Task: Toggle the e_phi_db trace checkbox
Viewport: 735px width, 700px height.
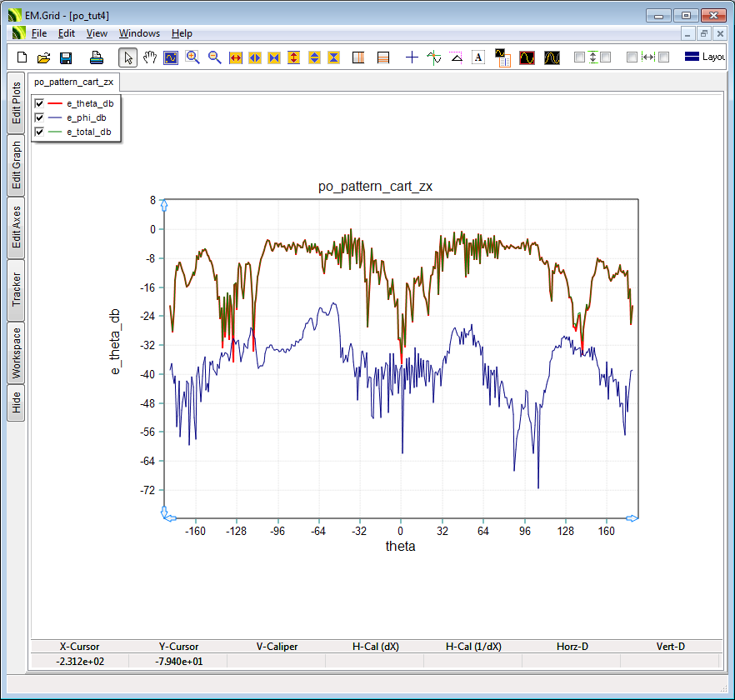Action: point(39,117)
